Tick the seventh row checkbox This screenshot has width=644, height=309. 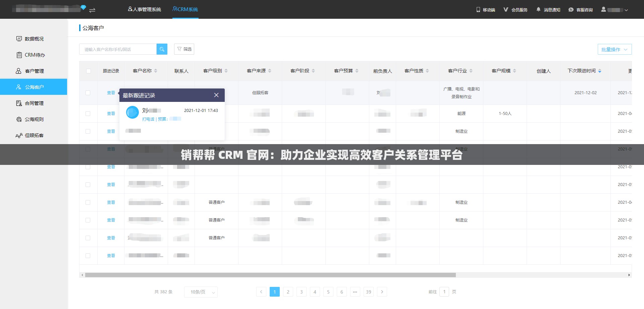tap(88, 202)
